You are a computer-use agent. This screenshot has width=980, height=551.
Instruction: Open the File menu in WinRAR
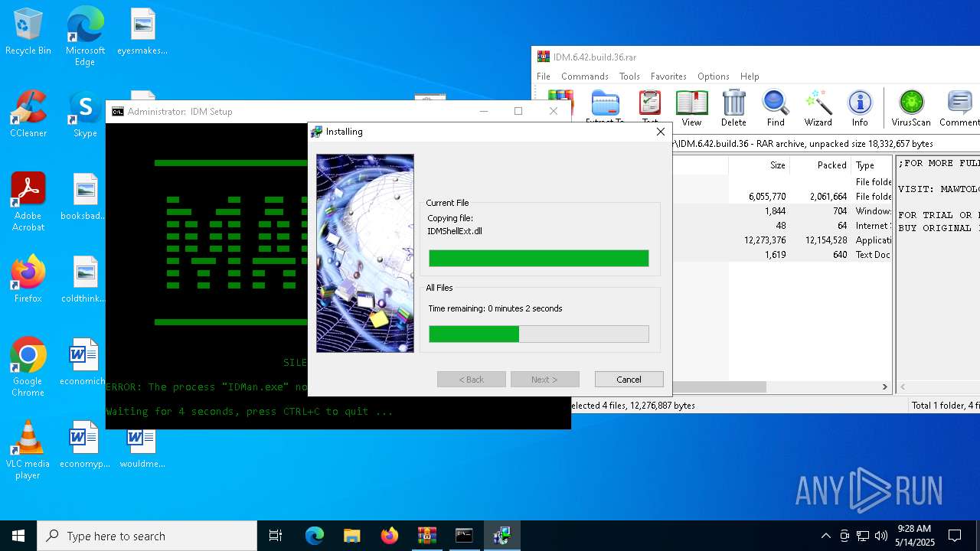point(544,77)
